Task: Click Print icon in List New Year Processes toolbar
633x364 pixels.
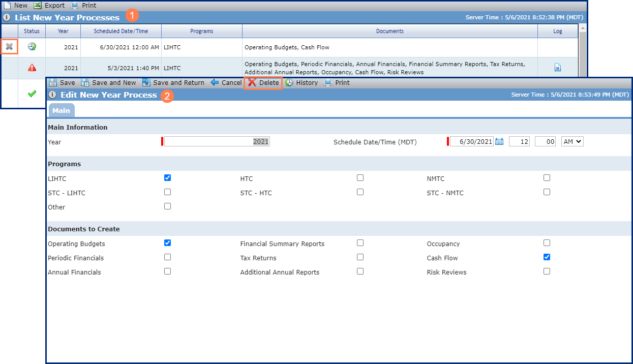Action: 75,5
